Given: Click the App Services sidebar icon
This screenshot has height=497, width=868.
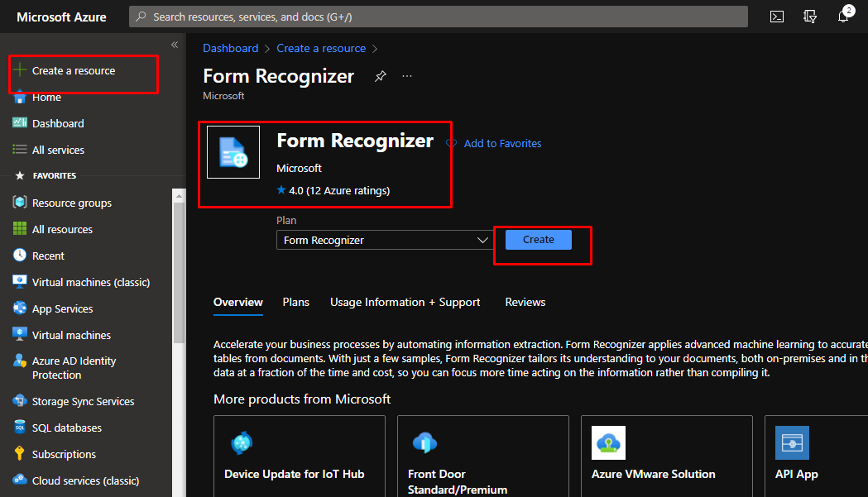Looking at the screenshot, I should pyautogui.click(x=20, y=308).
